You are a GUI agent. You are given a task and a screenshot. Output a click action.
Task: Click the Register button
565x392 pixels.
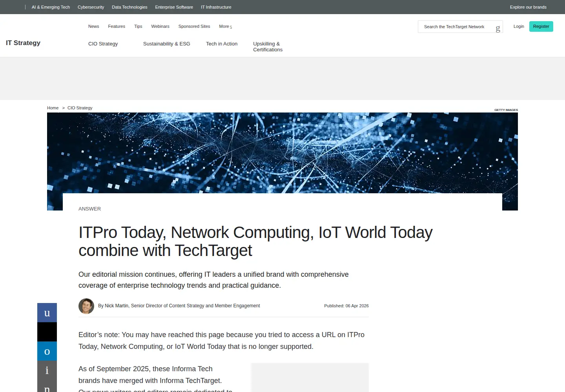tap(541, 26)
